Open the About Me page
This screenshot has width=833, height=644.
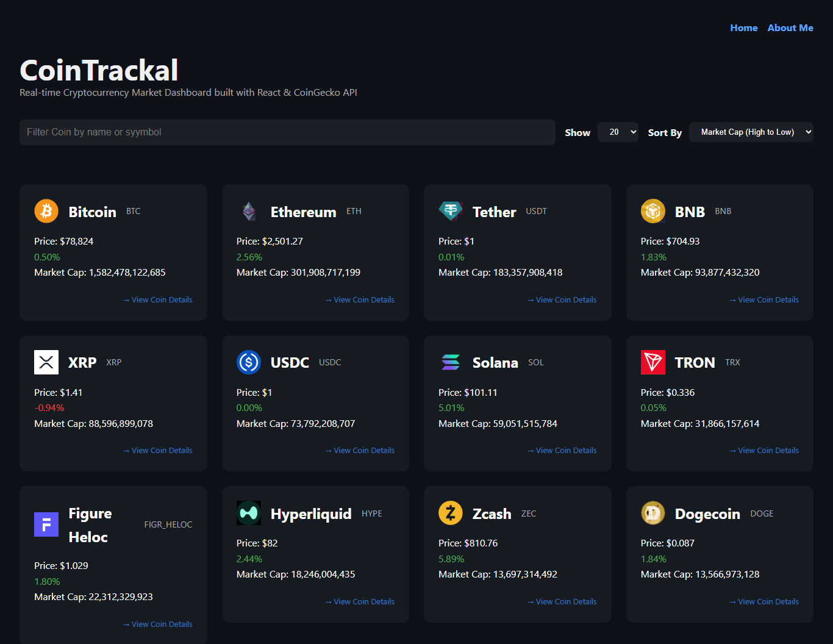pyautogui.click(x=790, y=28)
